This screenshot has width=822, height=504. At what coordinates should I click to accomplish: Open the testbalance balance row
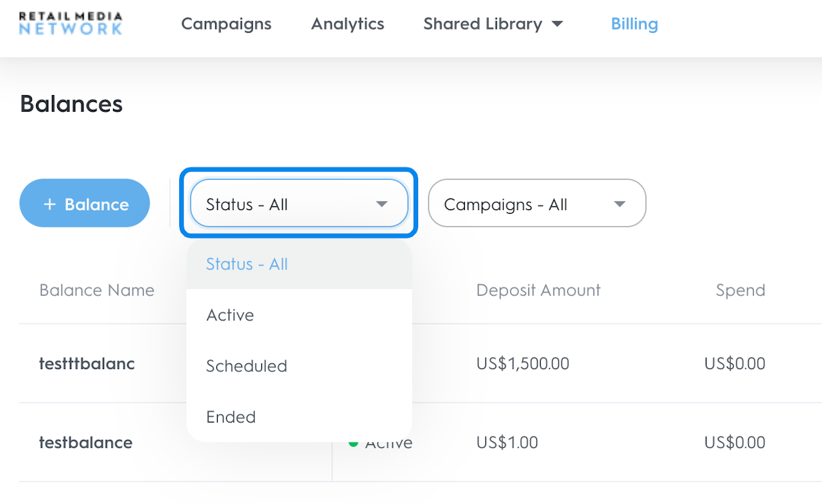pyautogui.click(x=85, y=442)
